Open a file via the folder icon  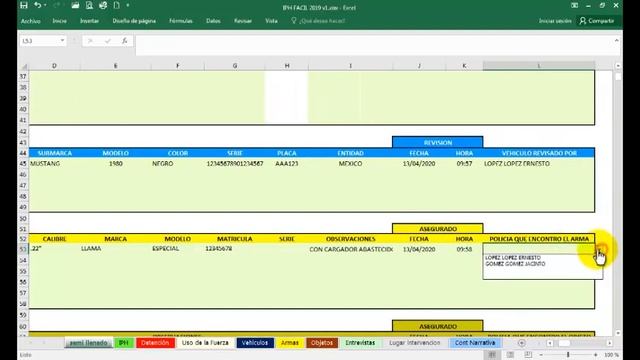coord(75,5)
